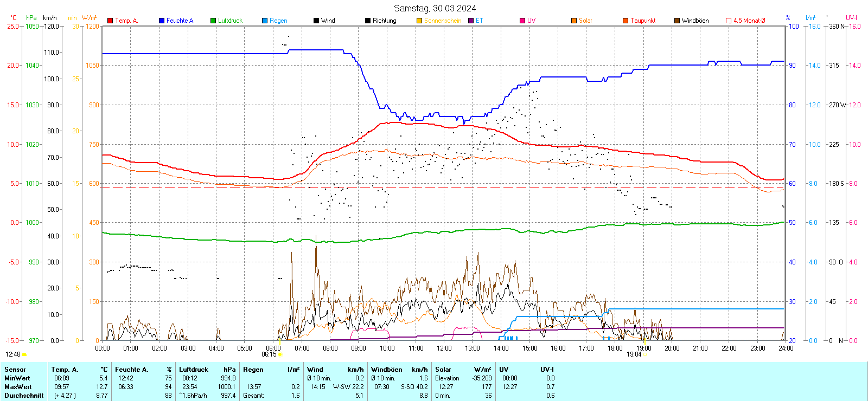868x401 pixels.
Task: Click the yellow Sonnenschein legend square
Action: (419, 21)
